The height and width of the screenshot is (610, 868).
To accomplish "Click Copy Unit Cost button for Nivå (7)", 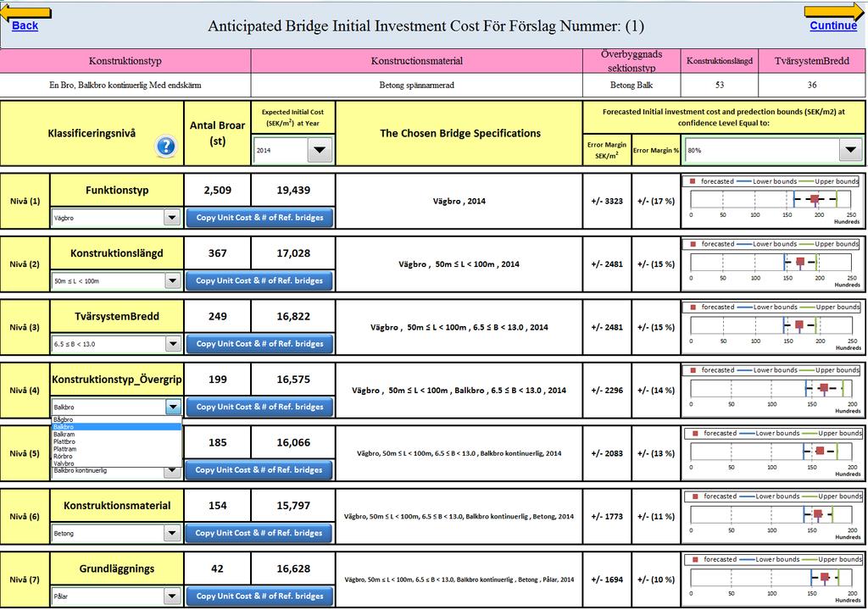I will [259, 596].
